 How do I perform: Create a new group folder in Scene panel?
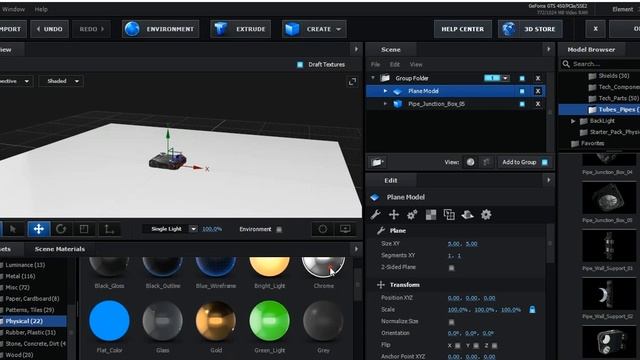[x=377, y=162]
